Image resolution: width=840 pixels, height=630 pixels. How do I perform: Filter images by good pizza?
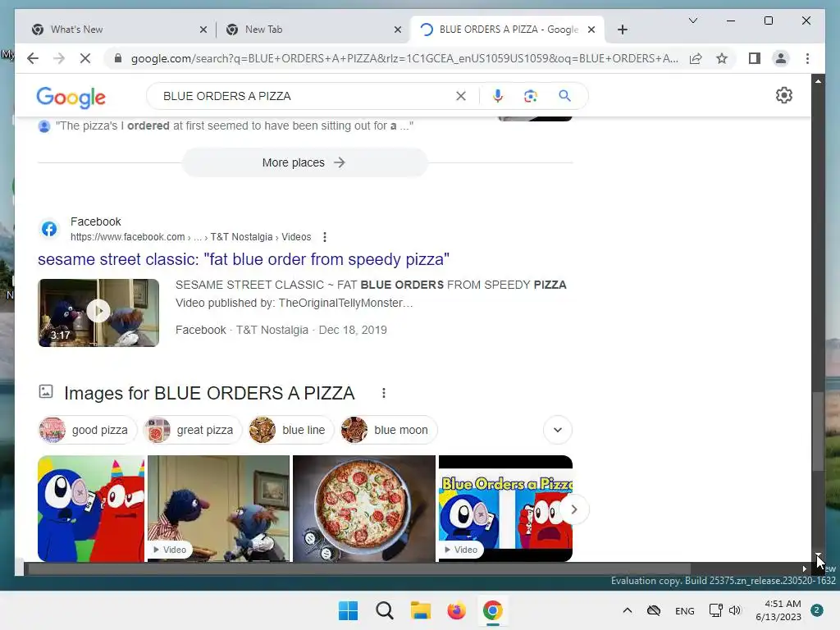(88, 430)
